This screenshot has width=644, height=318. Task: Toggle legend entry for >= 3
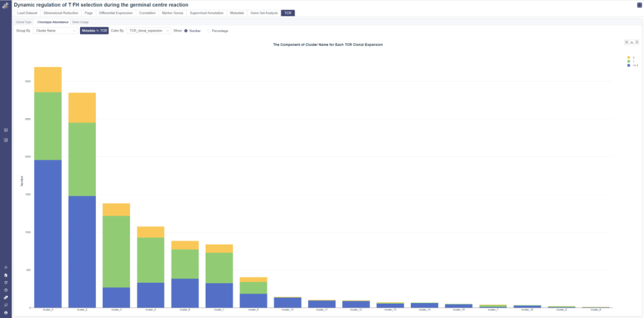coord(633,65)
